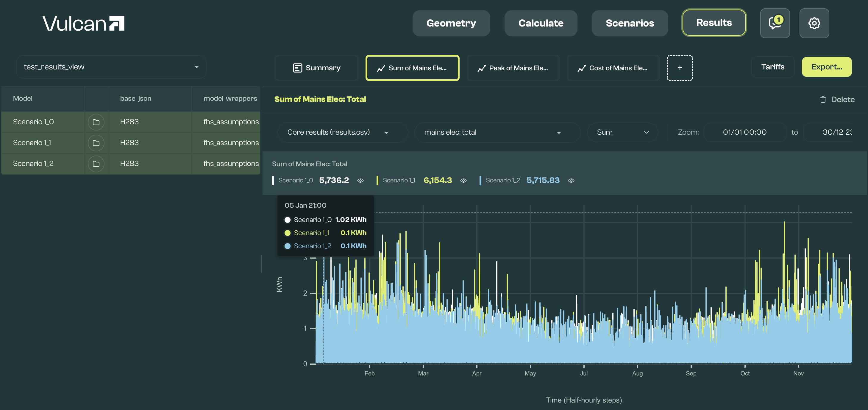Toggle visibility of Scenario 1_0 series
Screen dimensions: 868x410
(x=360, y=180)
